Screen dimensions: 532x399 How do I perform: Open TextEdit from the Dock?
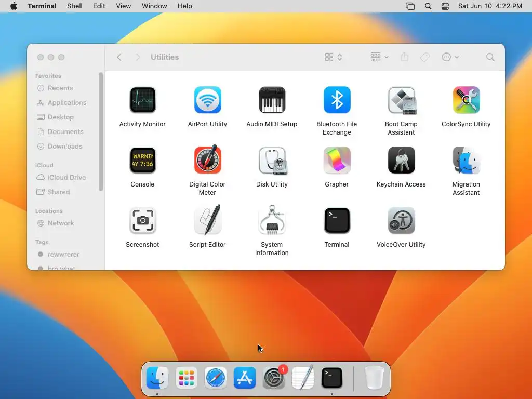click(303, 378)
